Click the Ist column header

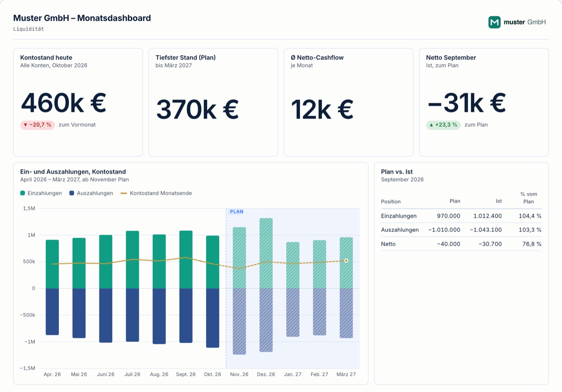coord(499,201)
